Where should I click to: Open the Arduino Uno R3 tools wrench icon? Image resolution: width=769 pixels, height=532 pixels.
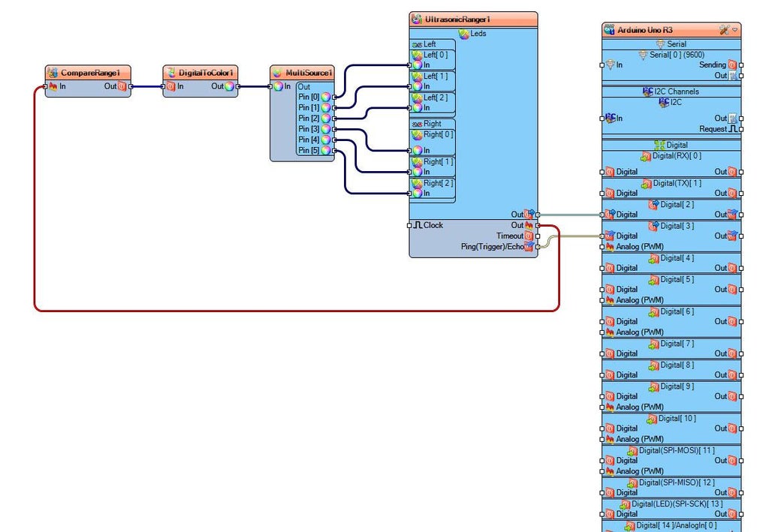(x=725, y=30)
